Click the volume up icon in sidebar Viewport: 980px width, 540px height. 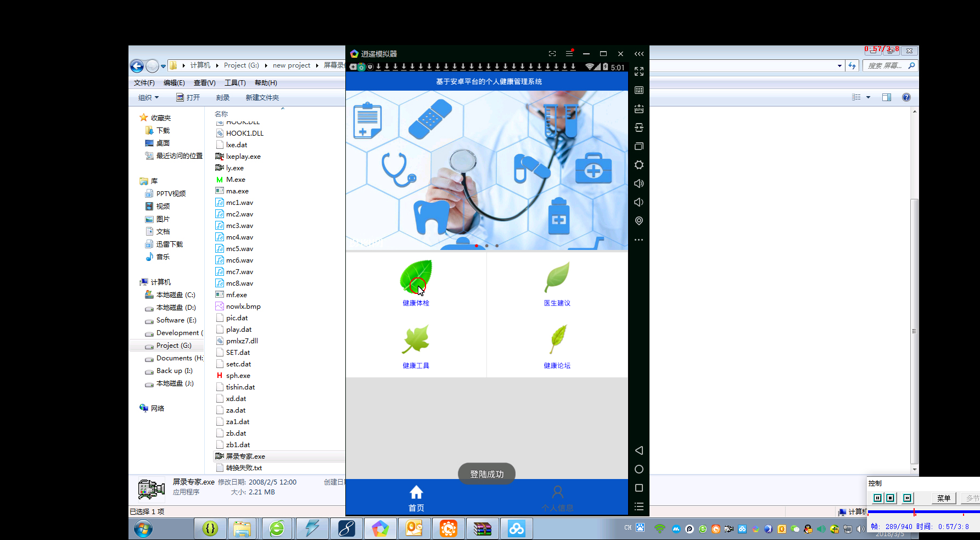[x=639, y=183]
